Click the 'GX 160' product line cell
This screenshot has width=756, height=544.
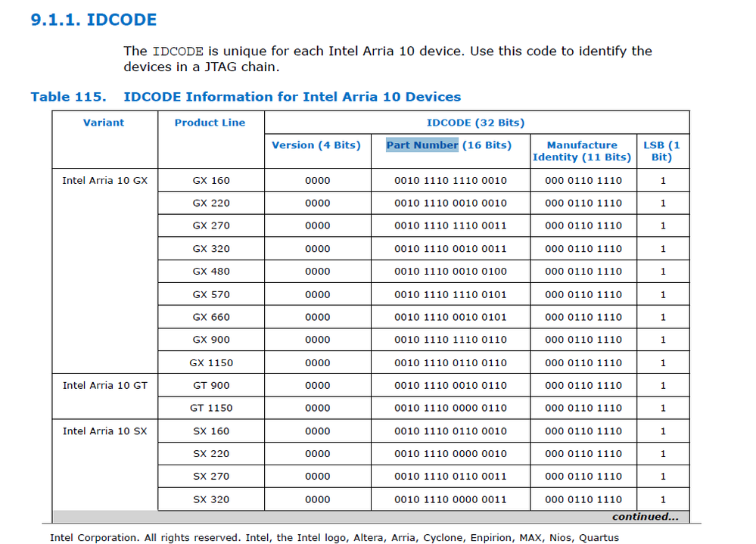pos(211,181)
